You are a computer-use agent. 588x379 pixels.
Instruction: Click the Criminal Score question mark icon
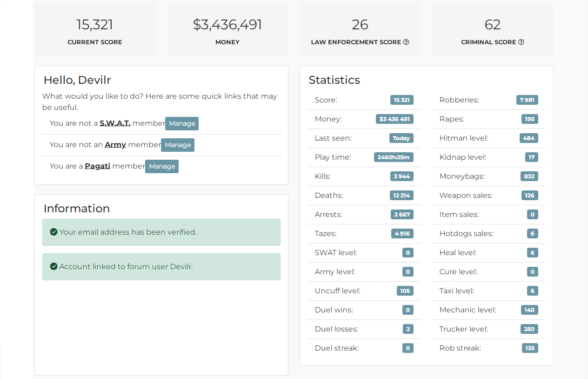pos(521,42)
